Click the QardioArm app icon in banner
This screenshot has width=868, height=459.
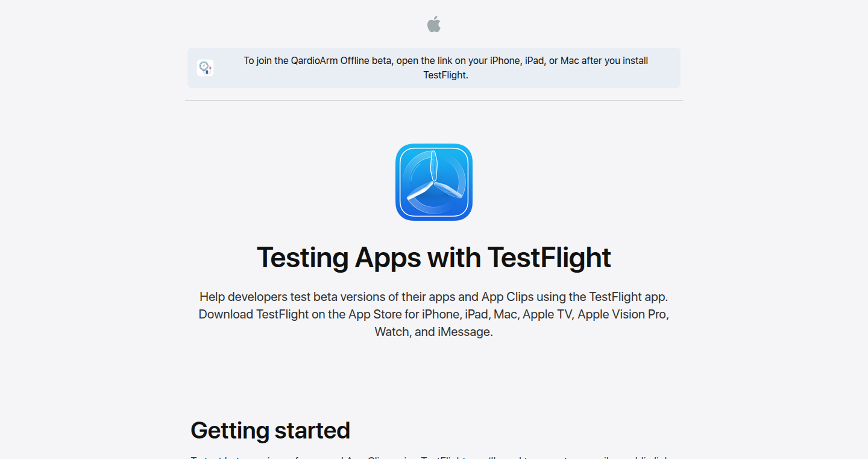coord(205,68)
